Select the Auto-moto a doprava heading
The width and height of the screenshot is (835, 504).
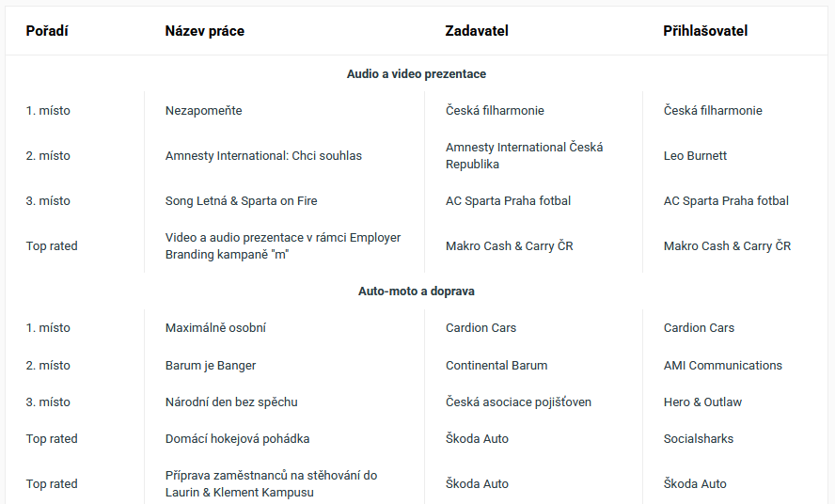click(417, 291)
